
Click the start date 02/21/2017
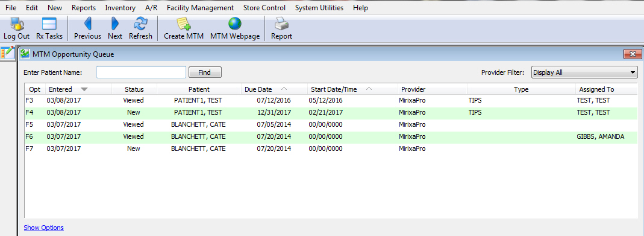click(326, 112)
